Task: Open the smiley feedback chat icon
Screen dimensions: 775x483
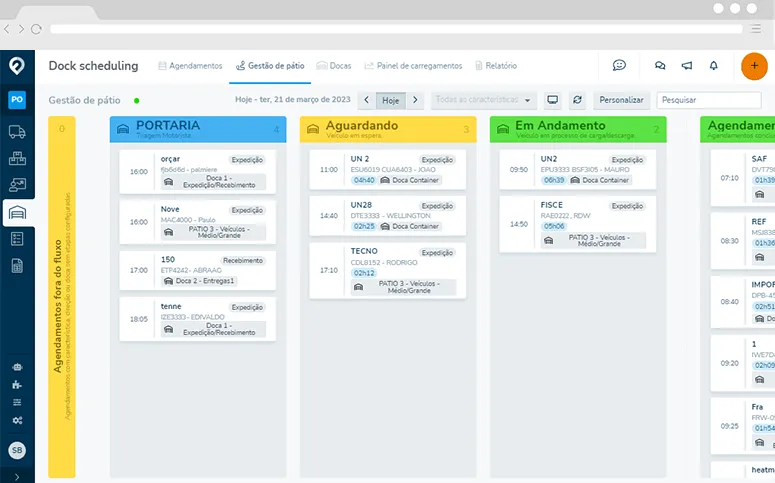Action: click(x=619, y=65)
